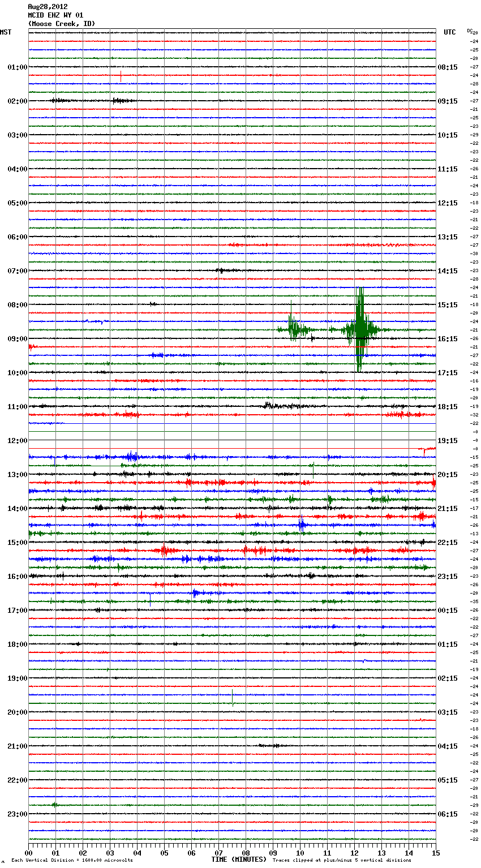Click the bottom axis minute tick label "08"
481x868 pixels.
pyautogui.click(x=246, y=853)
